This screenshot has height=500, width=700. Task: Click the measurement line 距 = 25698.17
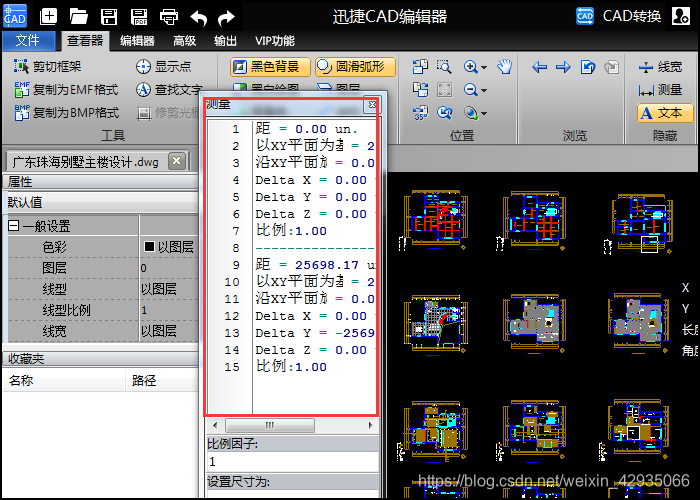click(x=316, y=265)
